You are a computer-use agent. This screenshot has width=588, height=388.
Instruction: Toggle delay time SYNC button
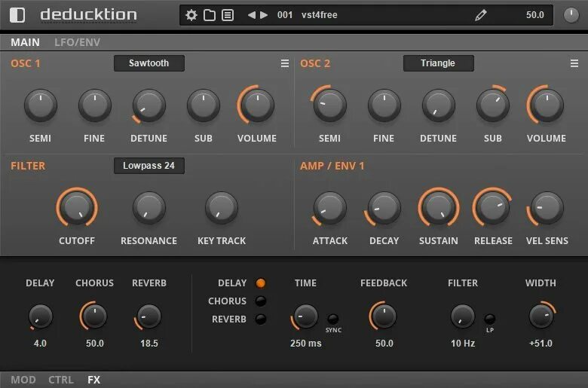click(x=333, y=319)
